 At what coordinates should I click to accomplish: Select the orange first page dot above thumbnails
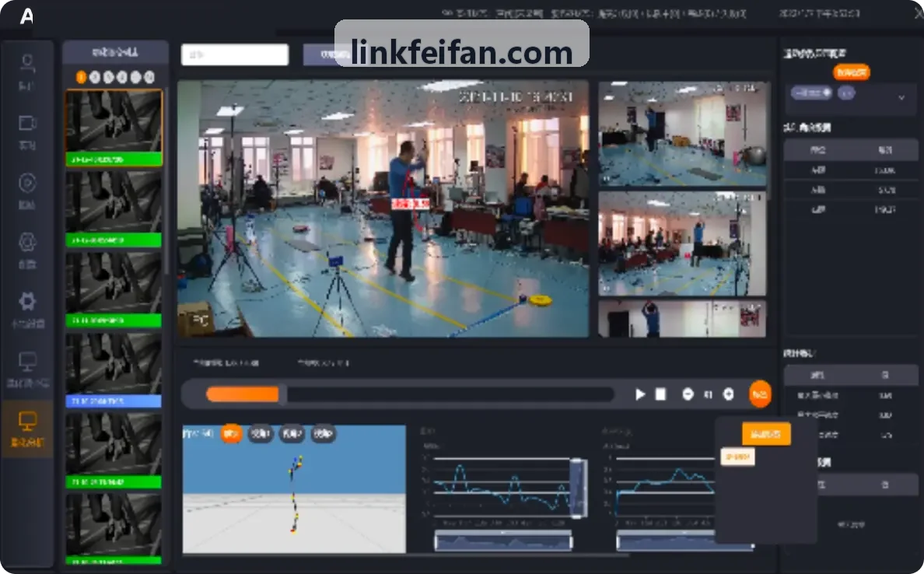[82, 77]
